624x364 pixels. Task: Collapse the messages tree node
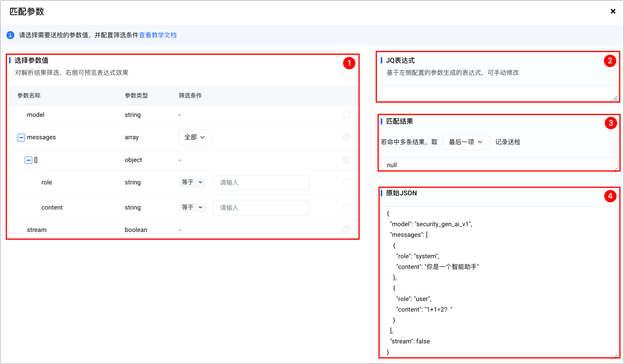click(21, 137)
